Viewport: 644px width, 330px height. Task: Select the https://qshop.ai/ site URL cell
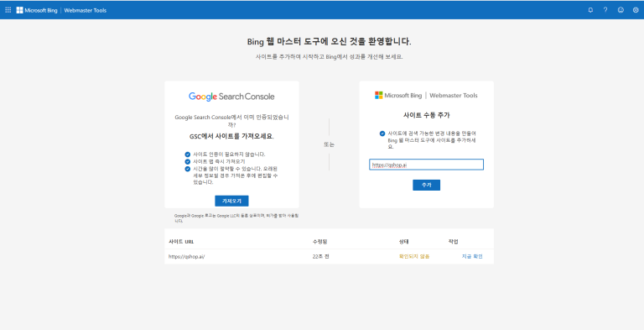pyautogui.click(x=186, y=256)
